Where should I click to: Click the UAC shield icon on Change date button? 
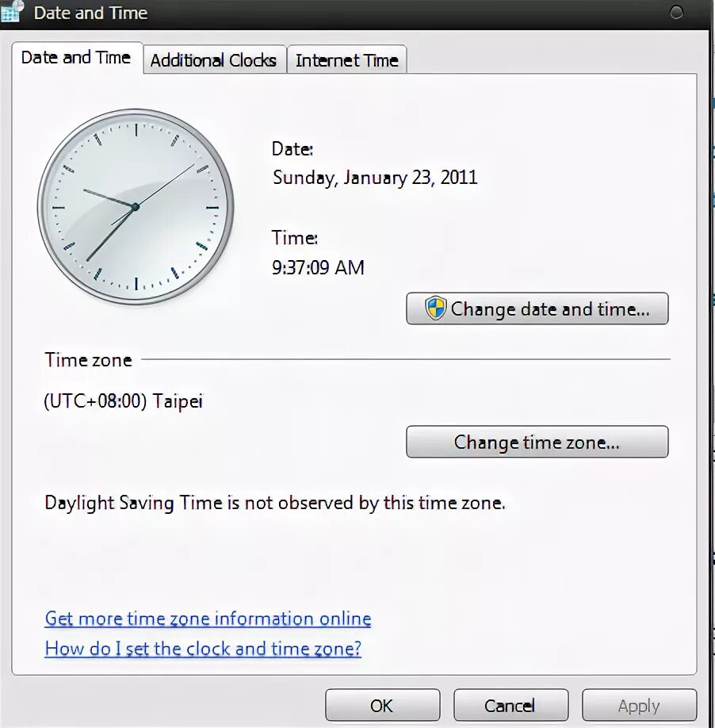(435, 308)
